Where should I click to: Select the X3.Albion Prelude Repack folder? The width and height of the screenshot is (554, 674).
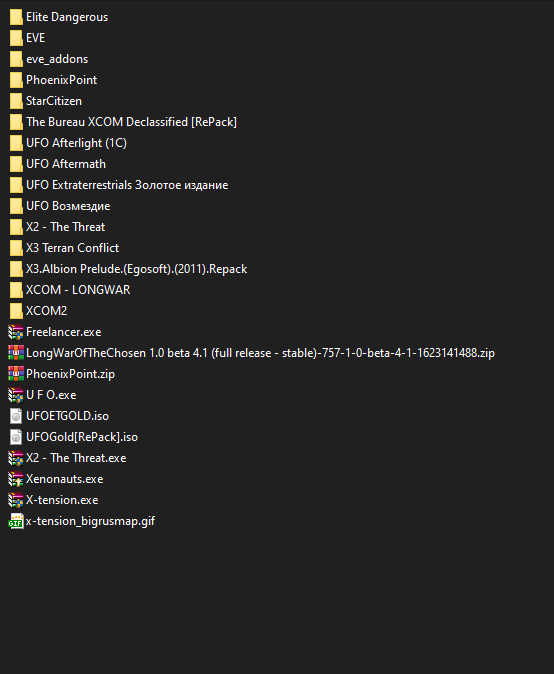coord(128,269)
